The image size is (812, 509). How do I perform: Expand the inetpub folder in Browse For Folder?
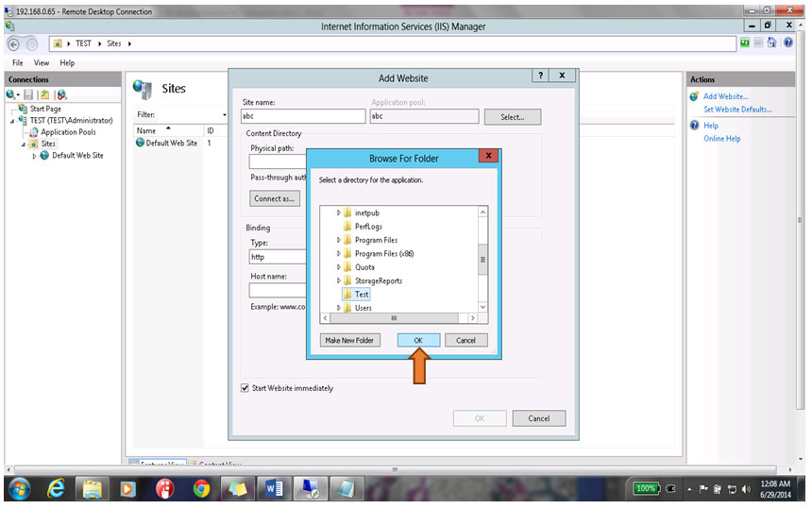pos(339,212)
